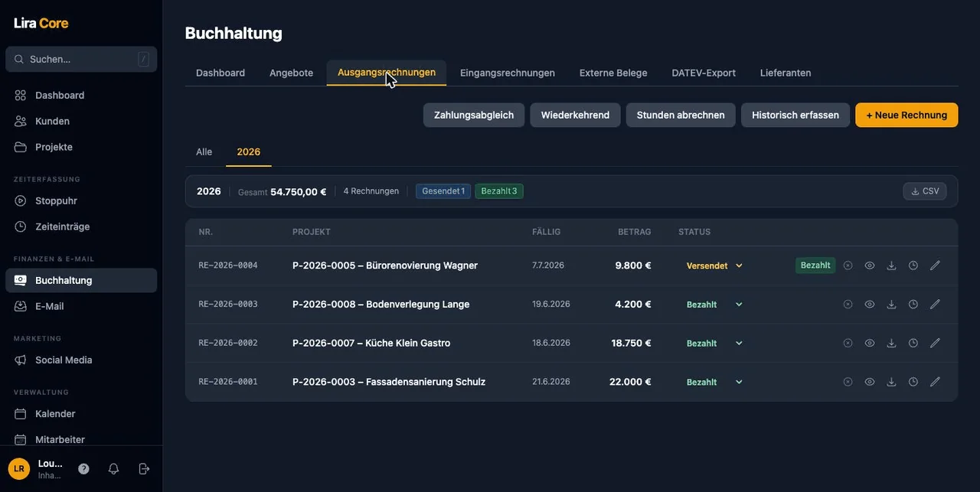Open the DATEV-Export tab
The height and width of the screenshot is (492, 980).
pos(704,73)
